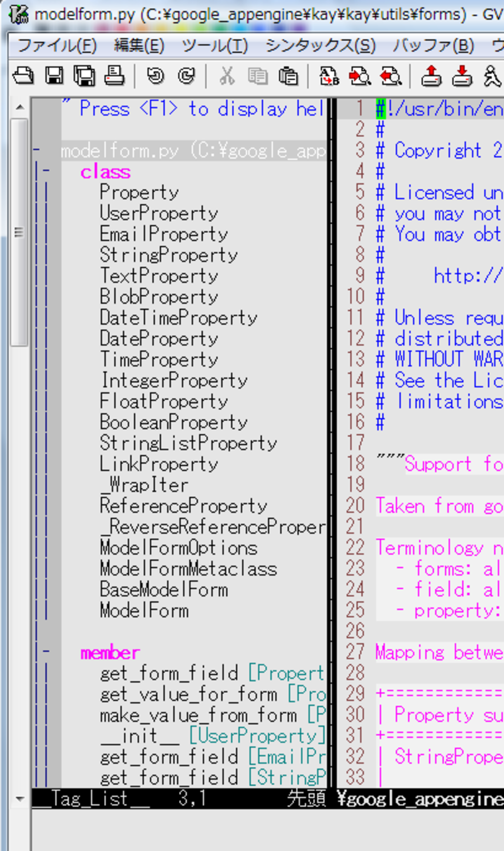
Task: Select get_form_field [StringP member tag
Action: (x=213, y=778)
